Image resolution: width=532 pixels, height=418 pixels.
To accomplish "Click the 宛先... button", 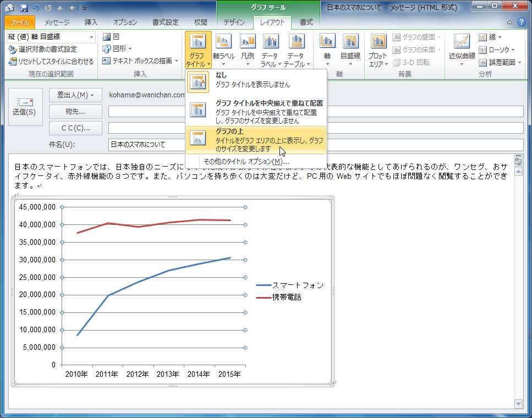I will click(x=76, y=112).
